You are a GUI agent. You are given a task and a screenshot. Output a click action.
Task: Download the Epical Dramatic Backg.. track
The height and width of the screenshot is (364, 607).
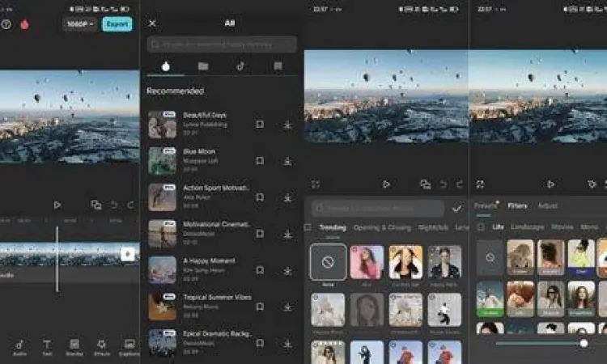tap(287, 344)
